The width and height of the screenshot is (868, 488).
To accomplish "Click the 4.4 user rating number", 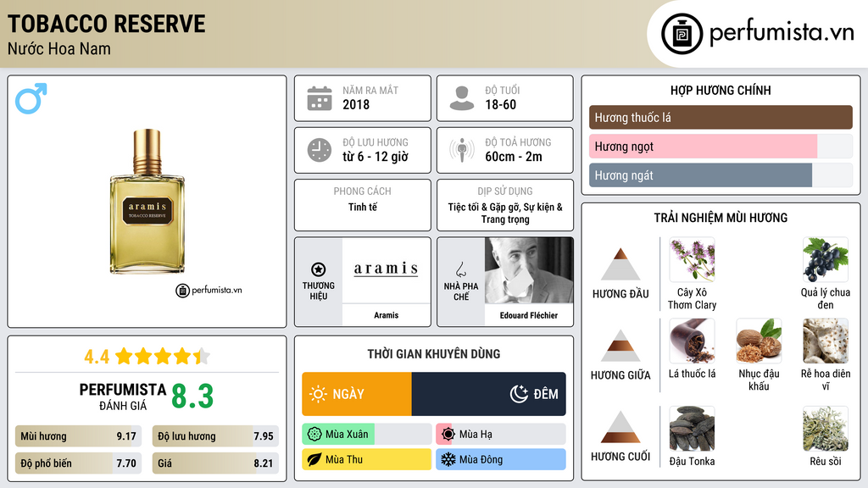I will pos(97,357).
